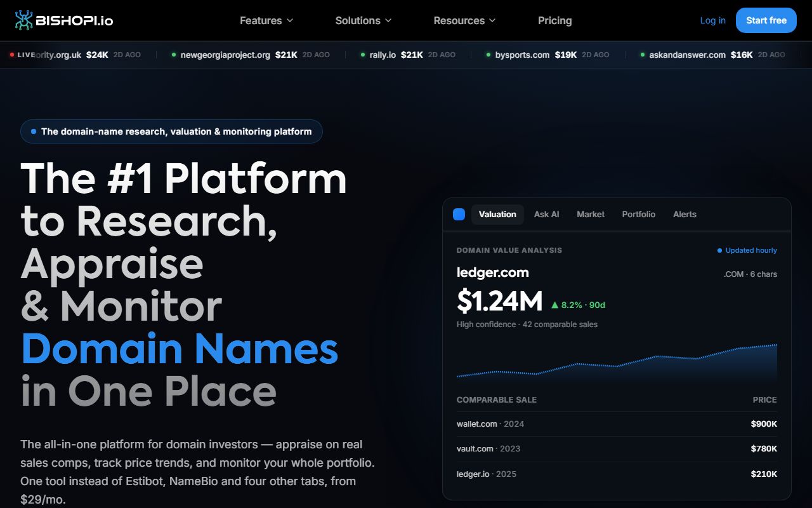This screenshot has width=812, height=508.
Task: Click the Bishopi.io logo icon
Action: [24, 20]
